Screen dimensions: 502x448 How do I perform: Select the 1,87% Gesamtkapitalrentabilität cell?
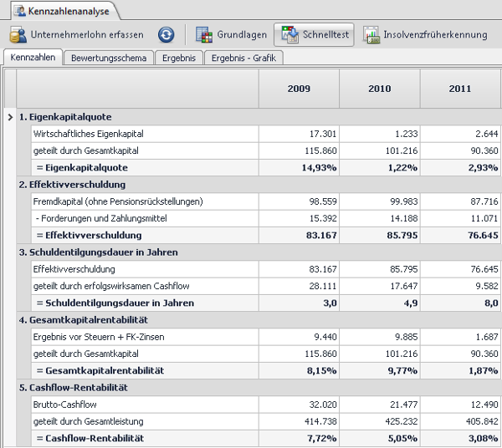pos(460,370)
